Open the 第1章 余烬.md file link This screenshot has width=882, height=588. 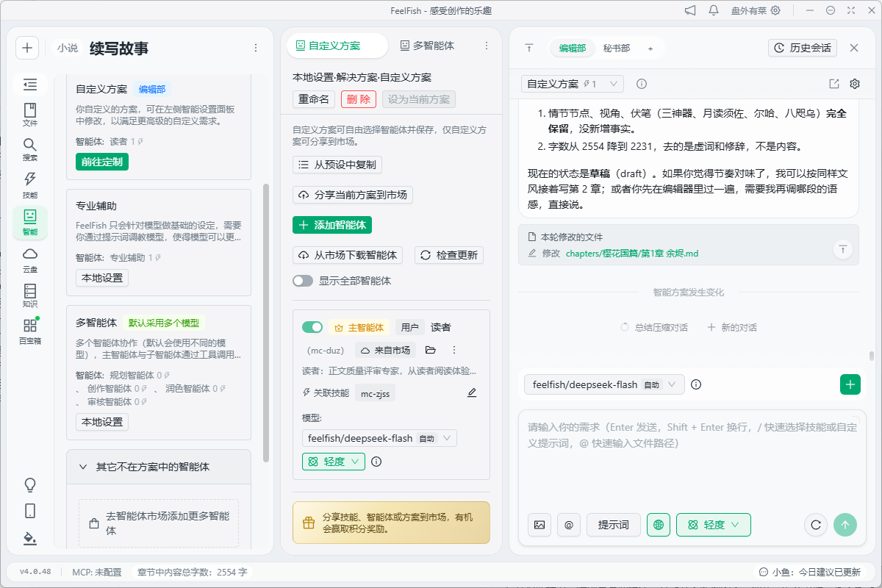point(632,254)
